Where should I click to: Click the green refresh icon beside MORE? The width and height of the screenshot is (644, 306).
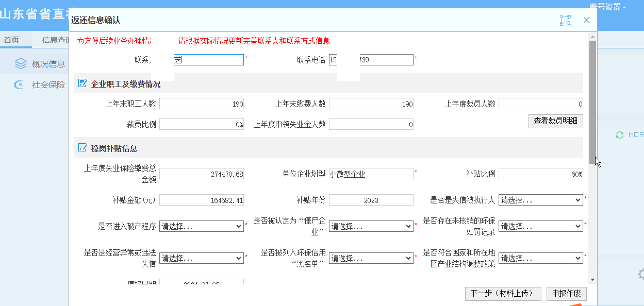[619, 135]
